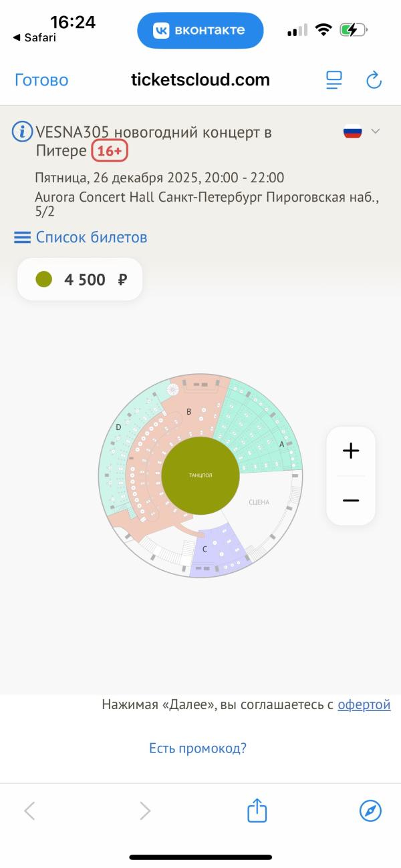Zoom out the seating map

(x=351, y=500)
